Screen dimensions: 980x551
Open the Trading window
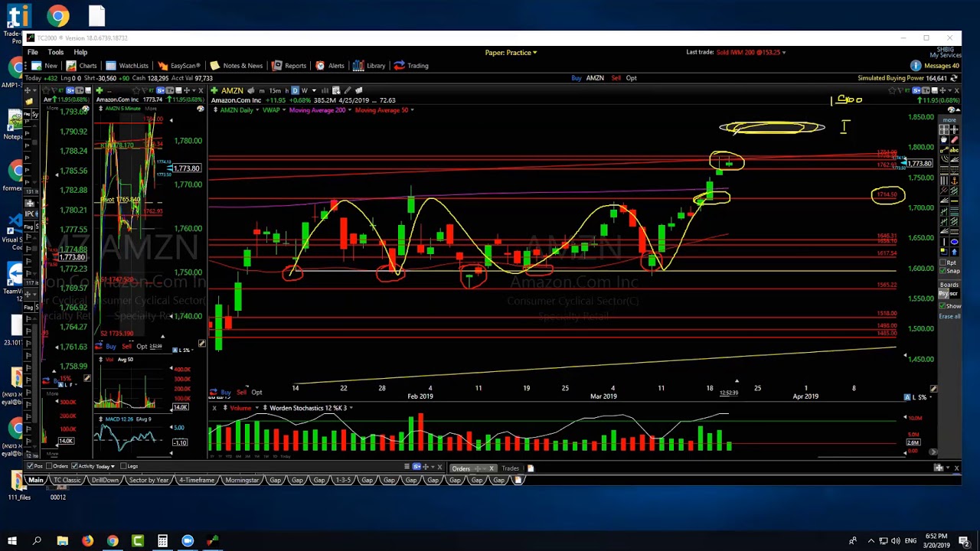pos(411,66)
